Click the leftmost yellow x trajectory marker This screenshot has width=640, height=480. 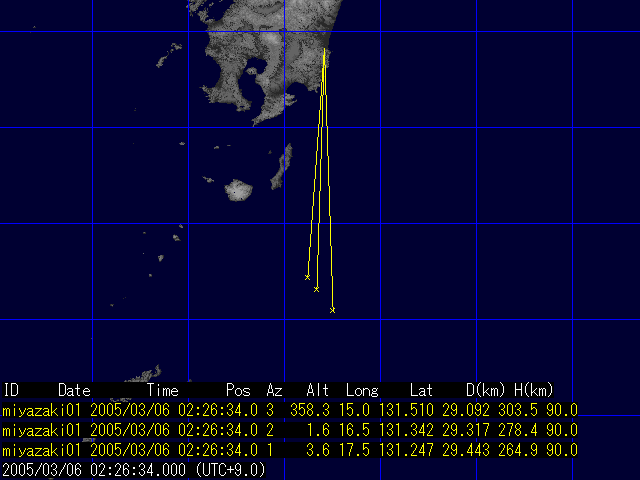click(x=307, y=277)
